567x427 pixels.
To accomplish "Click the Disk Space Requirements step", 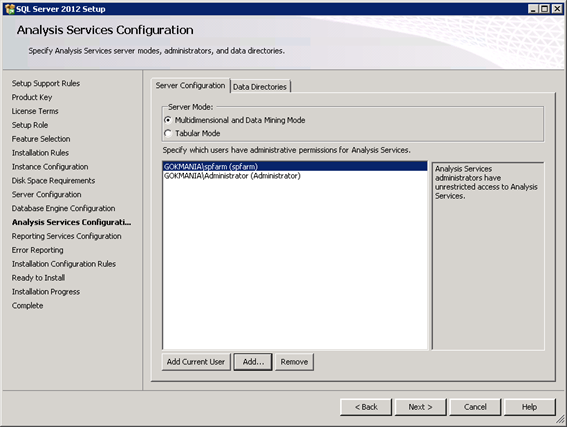I will 54,181.
